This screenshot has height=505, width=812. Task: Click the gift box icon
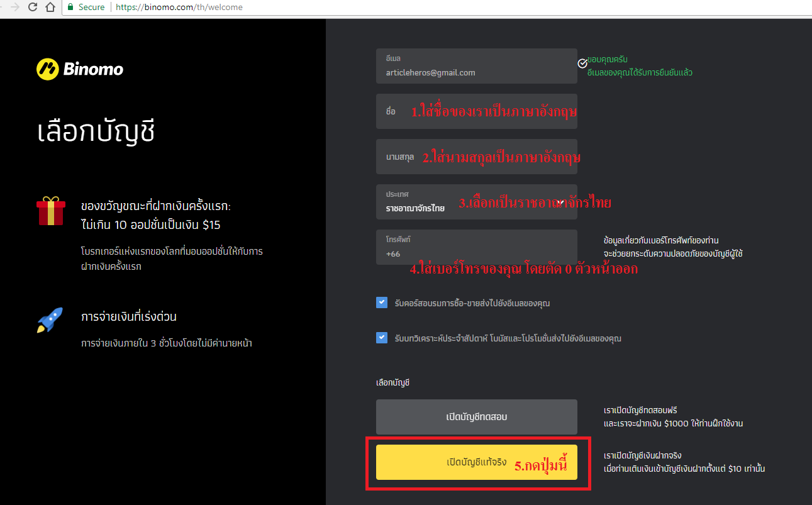[x=50, y=211]
